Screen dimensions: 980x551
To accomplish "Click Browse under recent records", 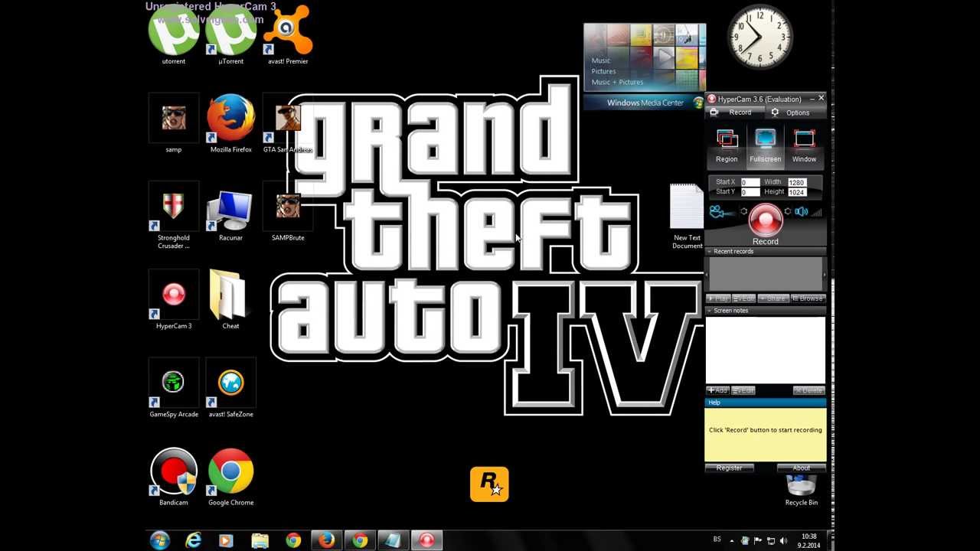I will click(x=808, y=298).
